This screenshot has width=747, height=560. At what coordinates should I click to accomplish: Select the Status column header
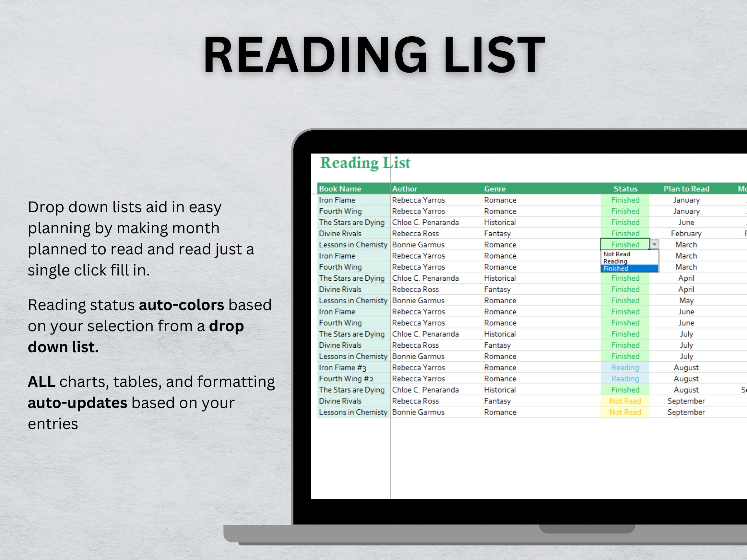tap(625, 189)
